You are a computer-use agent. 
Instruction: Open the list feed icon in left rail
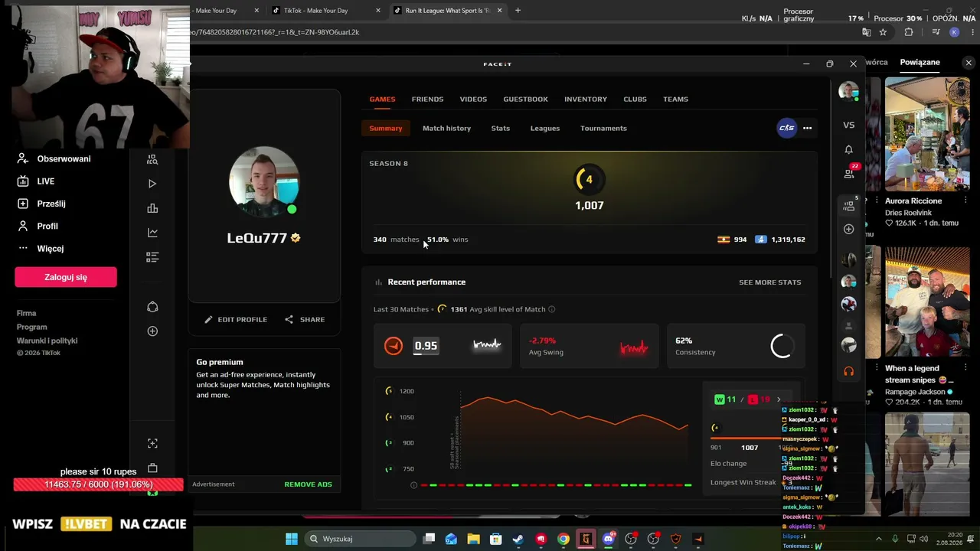(152, 257)
